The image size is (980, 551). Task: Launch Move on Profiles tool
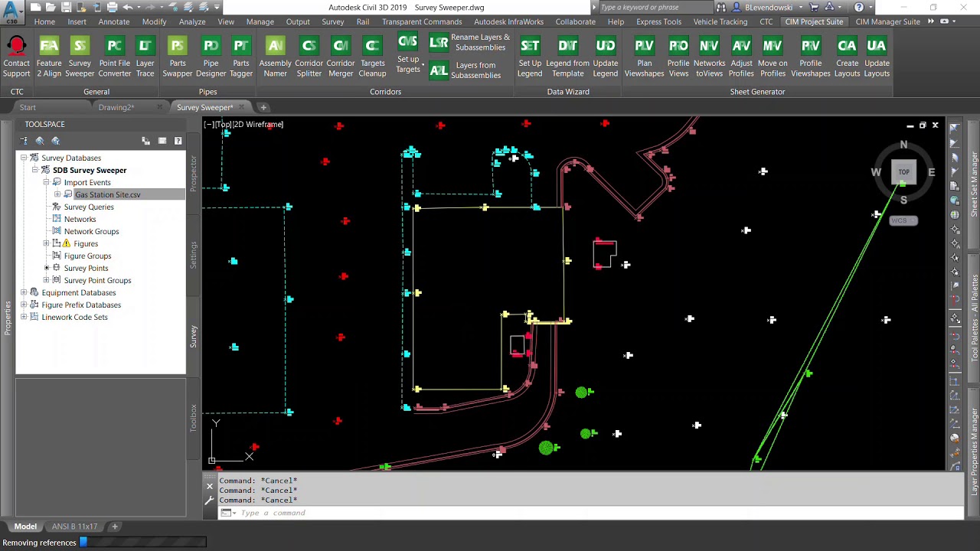(773, 57)
